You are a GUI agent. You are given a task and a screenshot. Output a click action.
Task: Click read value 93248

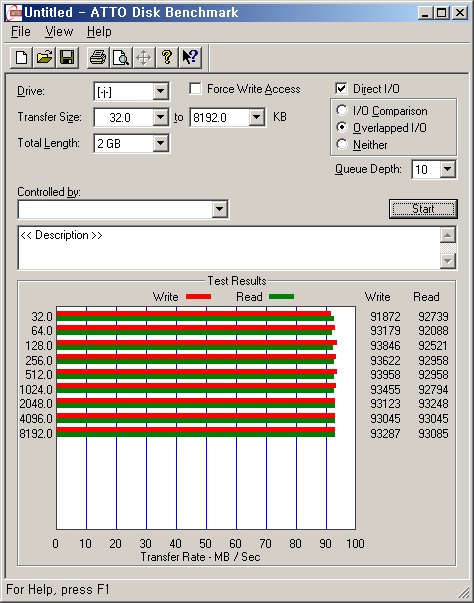[433, 404]
